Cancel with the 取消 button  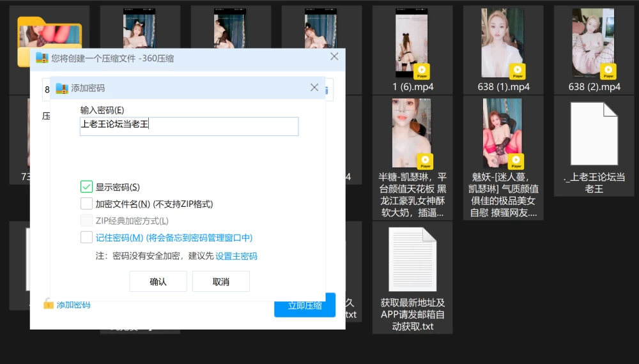click(221, 282)
